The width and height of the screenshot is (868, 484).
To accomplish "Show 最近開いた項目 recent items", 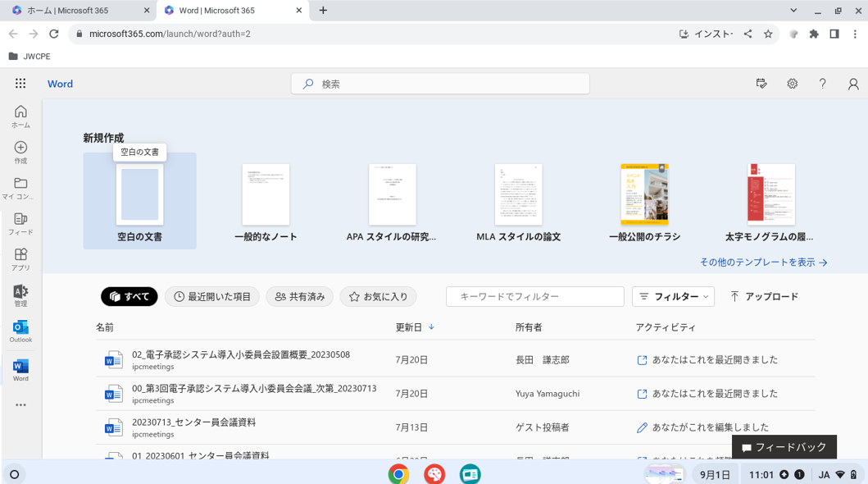I will click(212, 297).
